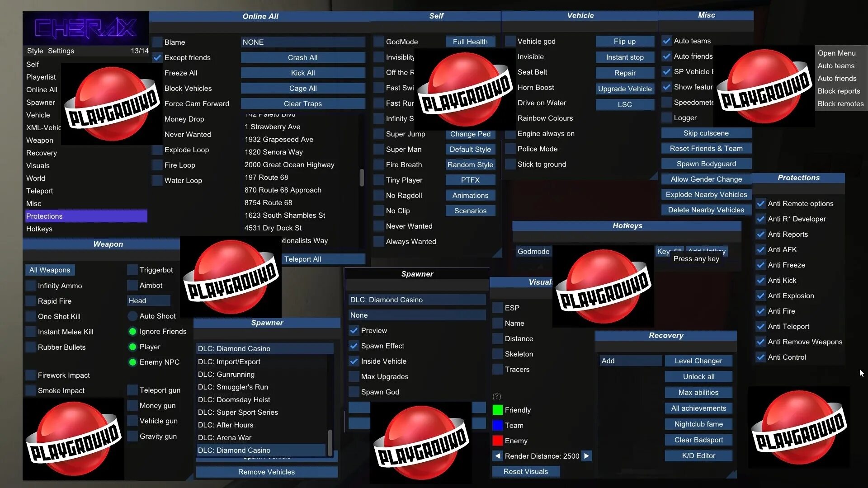Click Unlock all in Recovery
This screenshot has height=488, width=868.
click(x=698, y=376)
